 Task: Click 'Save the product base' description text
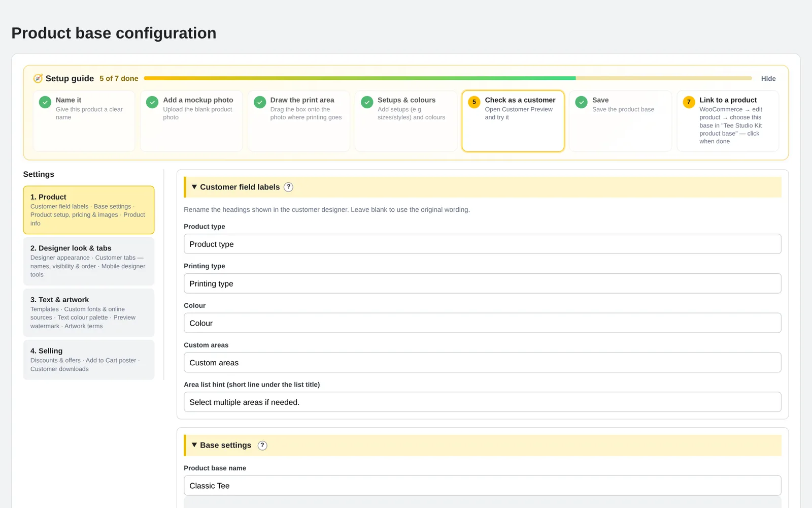(x=623, y=109)
